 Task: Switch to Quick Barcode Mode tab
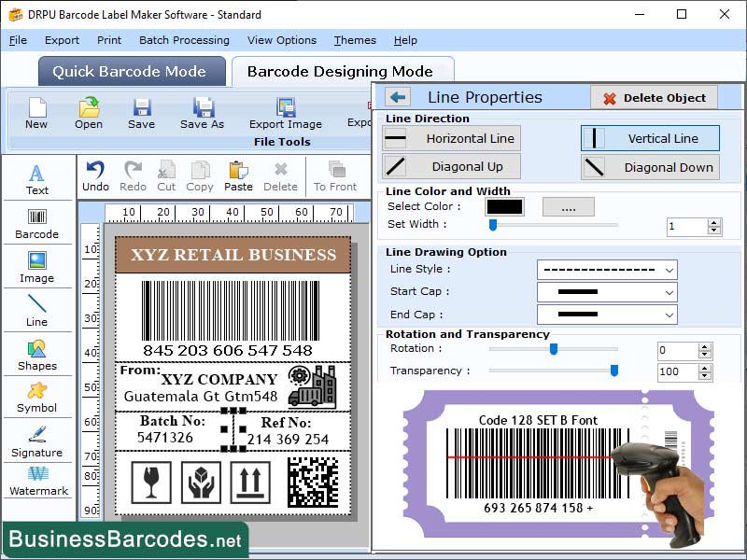coord(131,71)
